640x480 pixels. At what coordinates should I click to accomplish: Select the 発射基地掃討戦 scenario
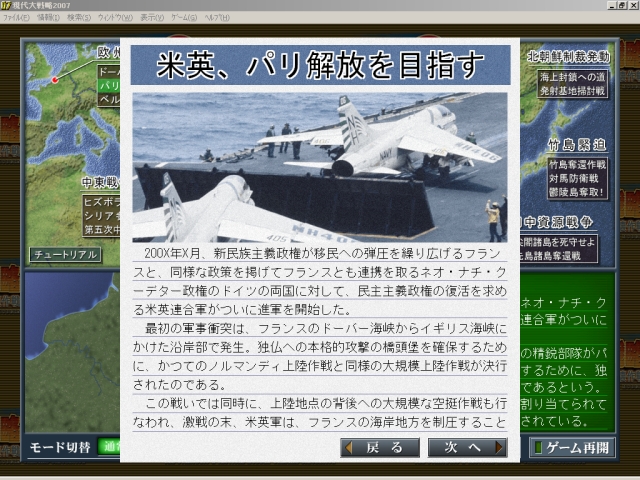pyautogui.click(x=572, y=91)
